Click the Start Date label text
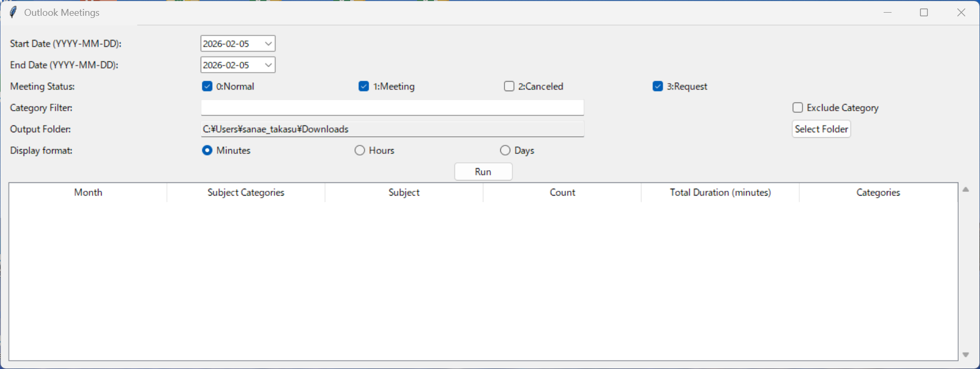980x369 pixels. point(66,44)
